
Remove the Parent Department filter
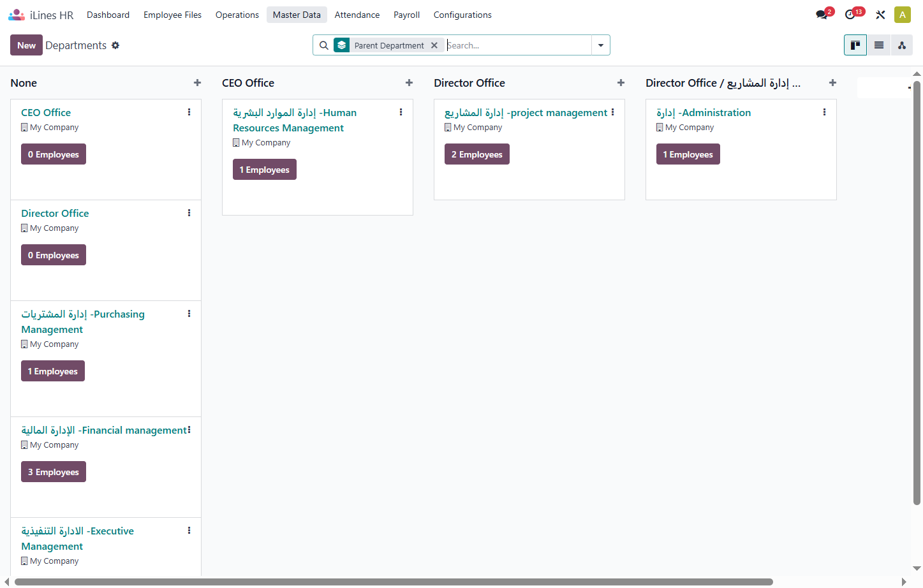click(434, 45)
